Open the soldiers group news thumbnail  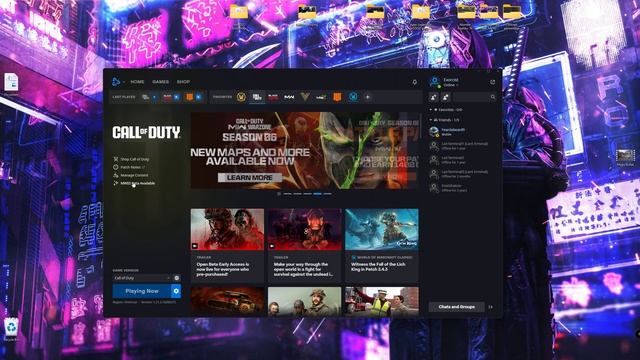click(x=304, y=301)
